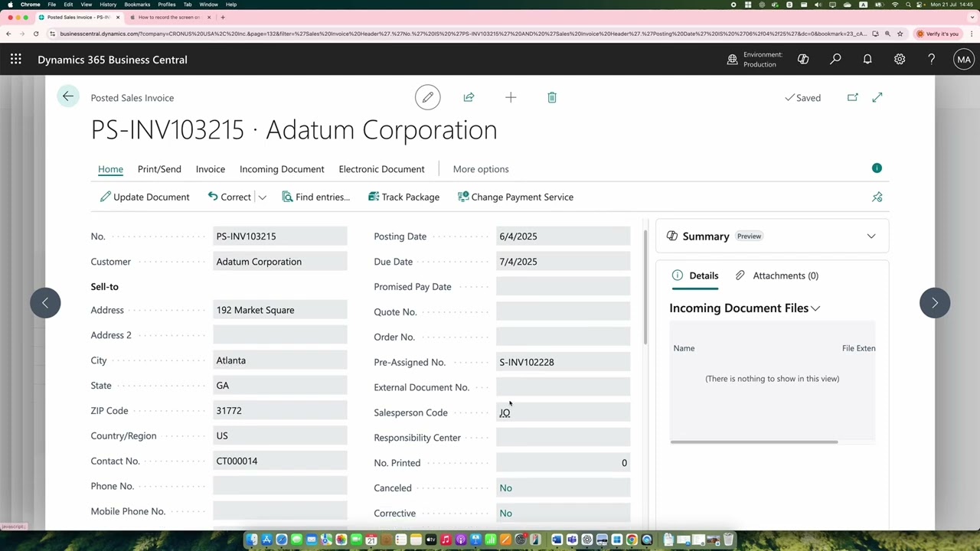Screen dimensions: 980x551
Task: Click More options
Action: point(481,169)
